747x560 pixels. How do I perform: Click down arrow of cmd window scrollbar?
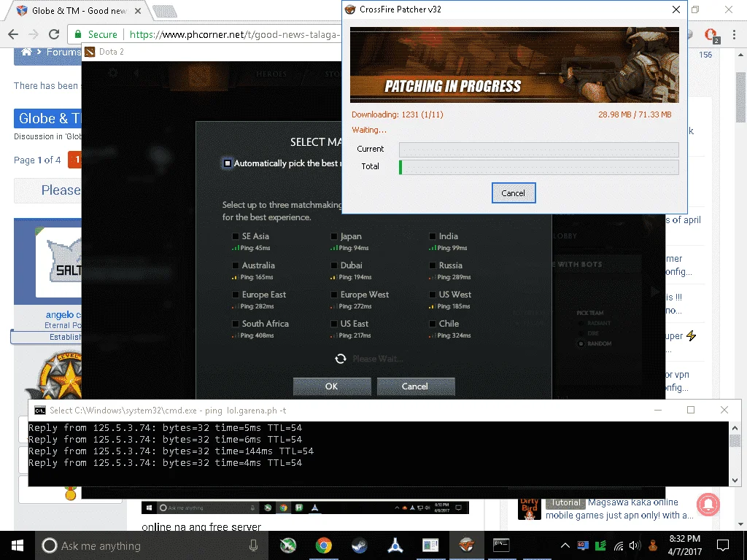pyautogui.click(x=735, y=481)
